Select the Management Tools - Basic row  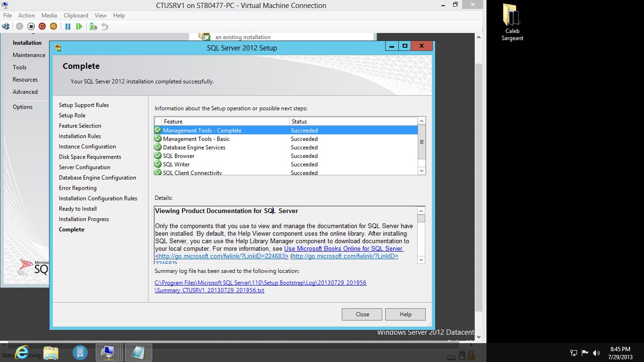point(286,139)
